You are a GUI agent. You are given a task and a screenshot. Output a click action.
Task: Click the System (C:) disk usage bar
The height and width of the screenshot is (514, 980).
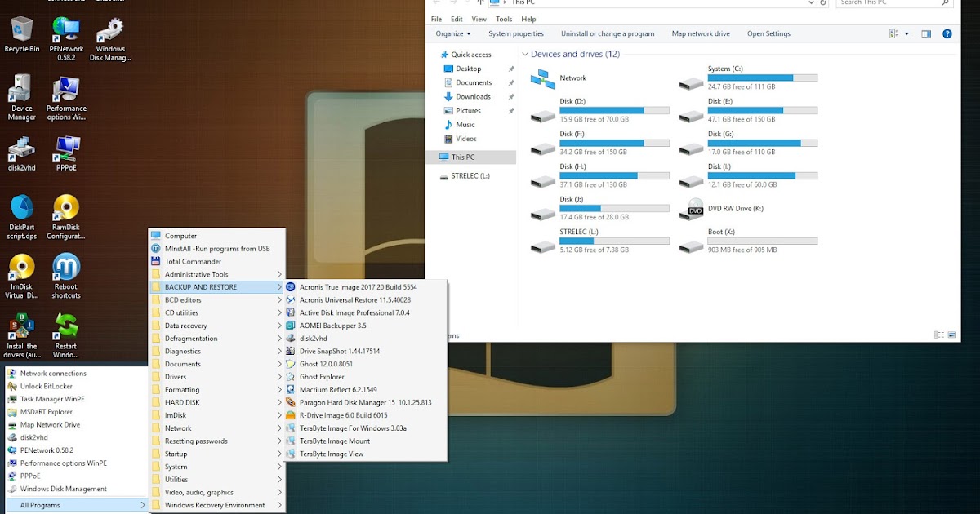click(762, 78)
